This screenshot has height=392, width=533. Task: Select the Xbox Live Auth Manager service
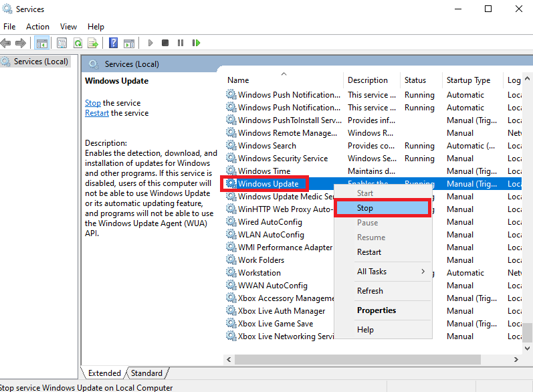pyautogui.click(x=282, y=311)
